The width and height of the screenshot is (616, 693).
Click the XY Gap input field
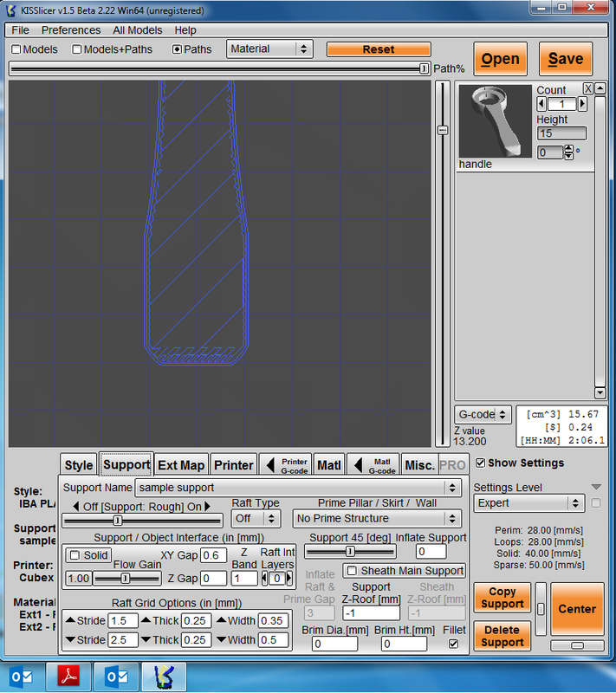click(x=213, y=555)
